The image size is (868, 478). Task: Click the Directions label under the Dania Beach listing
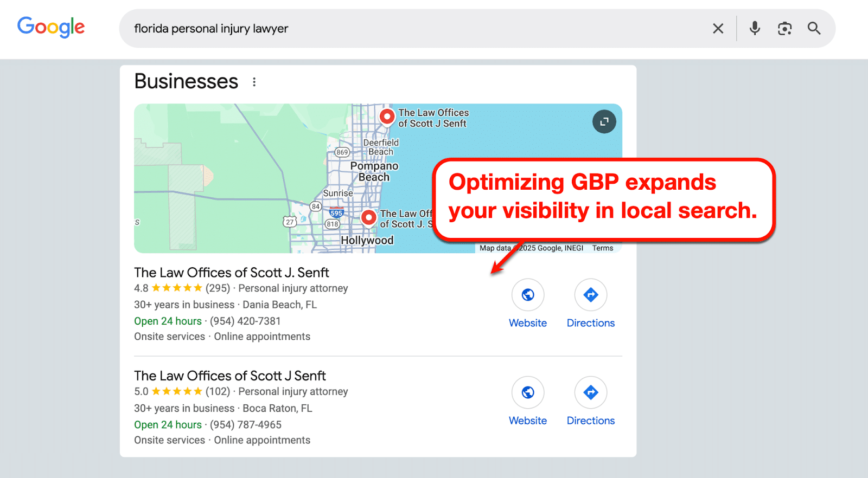(x=591, y=323)
